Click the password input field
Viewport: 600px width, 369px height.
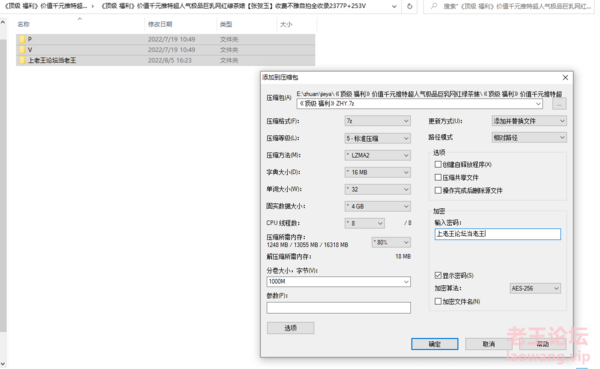(x=498, y=234)
